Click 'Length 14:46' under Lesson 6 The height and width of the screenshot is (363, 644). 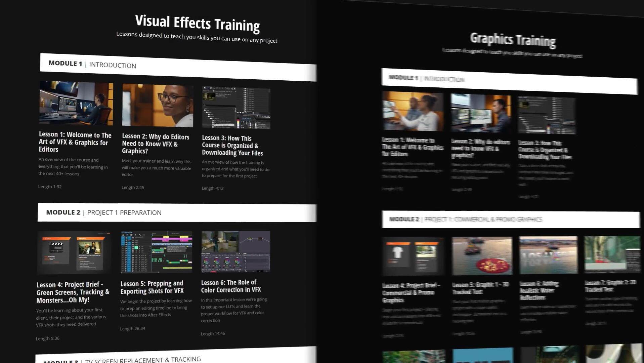pyautogui.click(x=213, y=333)
